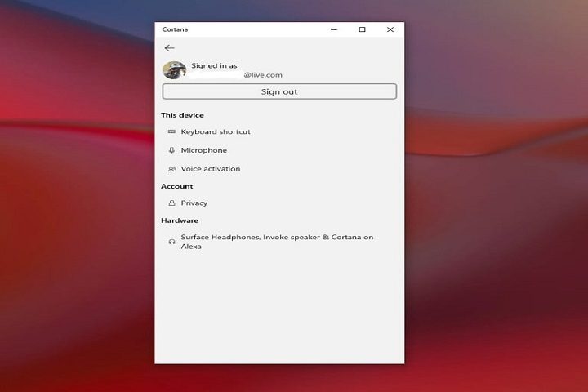The image size is (588, 392).
Task: Click the voice activation icon
Action: coord(171,169)
